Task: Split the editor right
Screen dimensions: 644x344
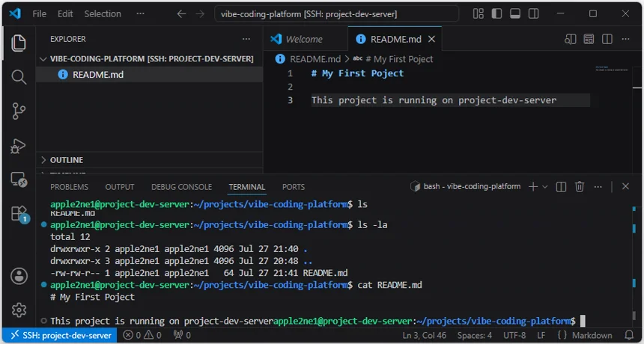Action: pos(607,39)
